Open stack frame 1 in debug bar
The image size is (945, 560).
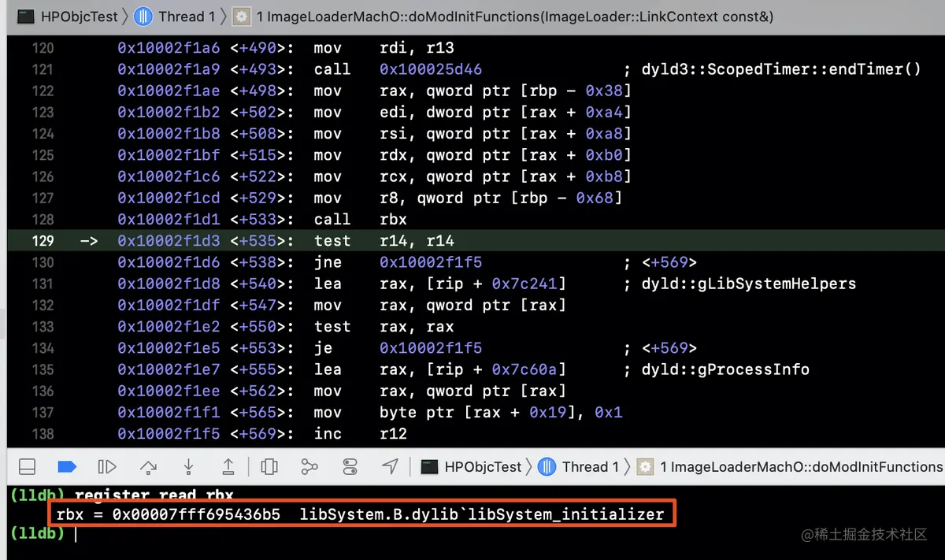(802, 467)
